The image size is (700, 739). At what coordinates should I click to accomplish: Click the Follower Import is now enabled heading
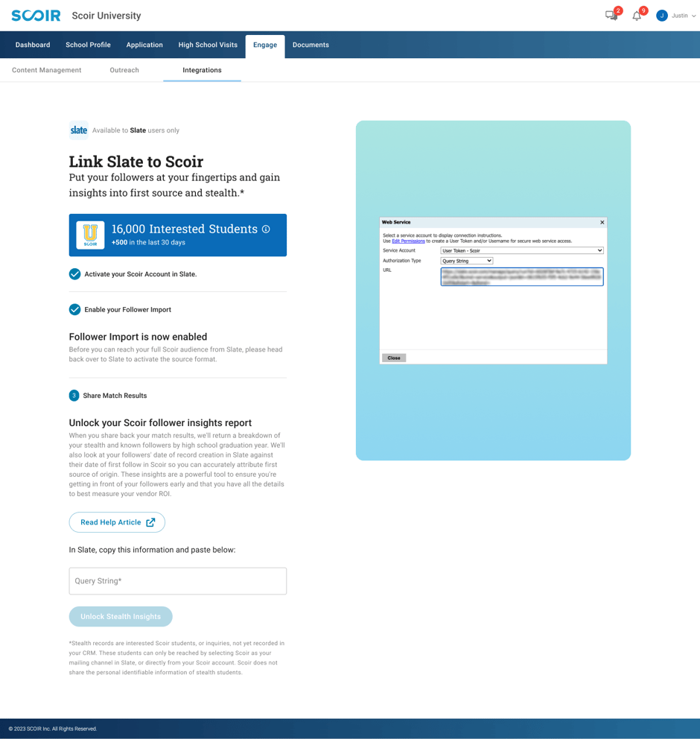(x=138, y=337)
